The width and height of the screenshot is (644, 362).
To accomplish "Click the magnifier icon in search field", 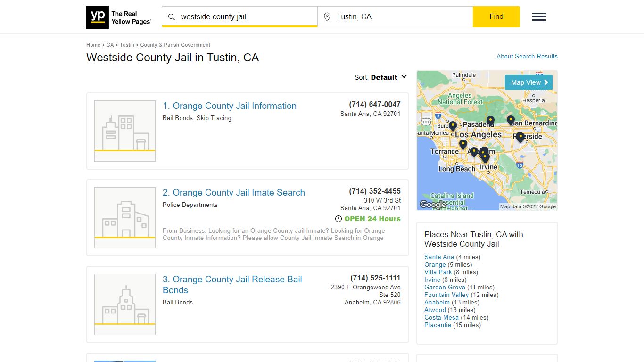I will pos(172,17).
